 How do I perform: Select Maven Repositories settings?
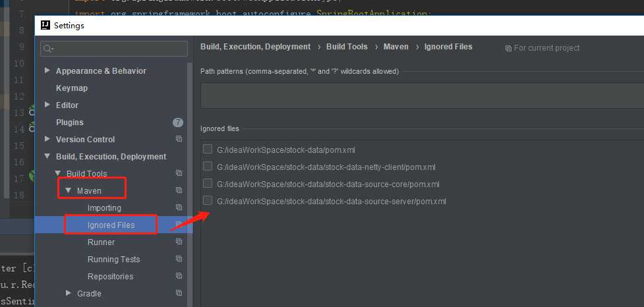[111, 276]
